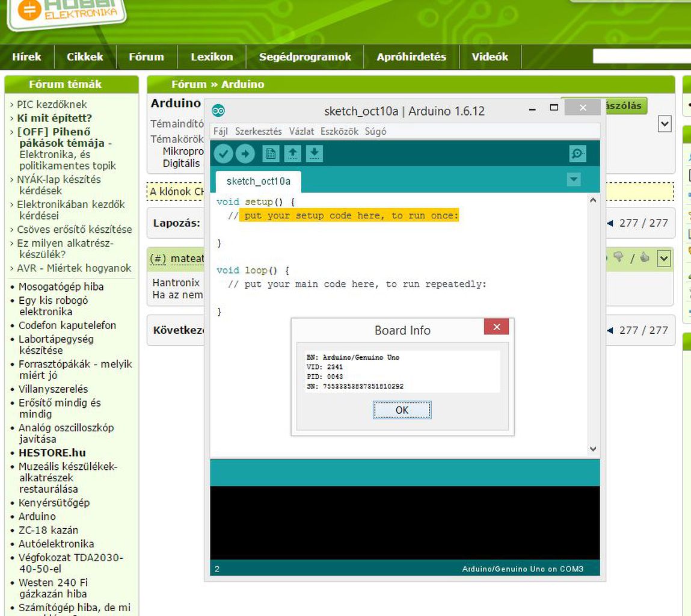Viewport: 691px width, 616px height.
Task: Open the Szerkesztés menu
Action: (258, 131)
